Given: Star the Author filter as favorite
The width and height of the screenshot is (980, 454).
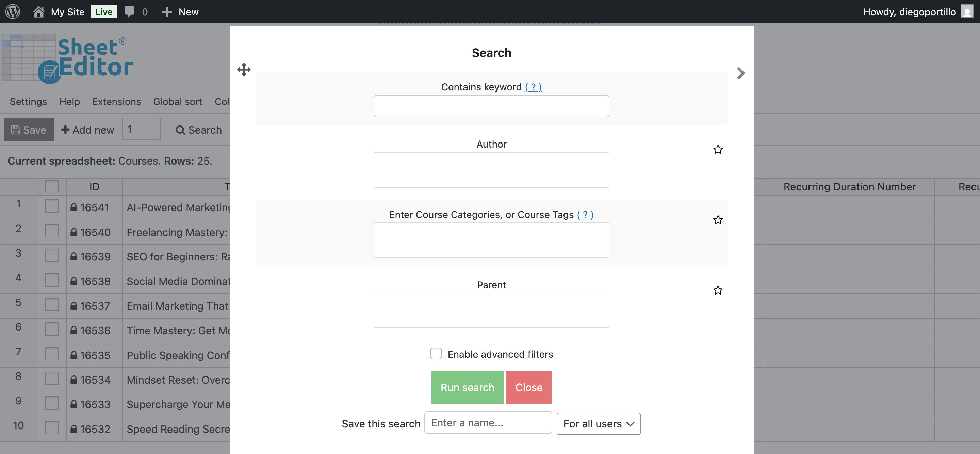Looking at the screenshot, I should [718, 150].
